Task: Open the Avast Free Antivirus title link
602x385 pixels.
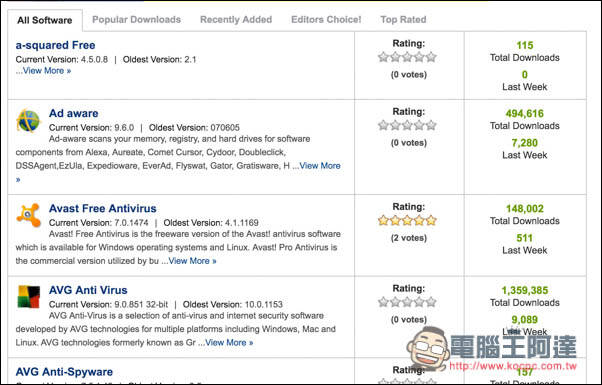Action: (103, 208)
